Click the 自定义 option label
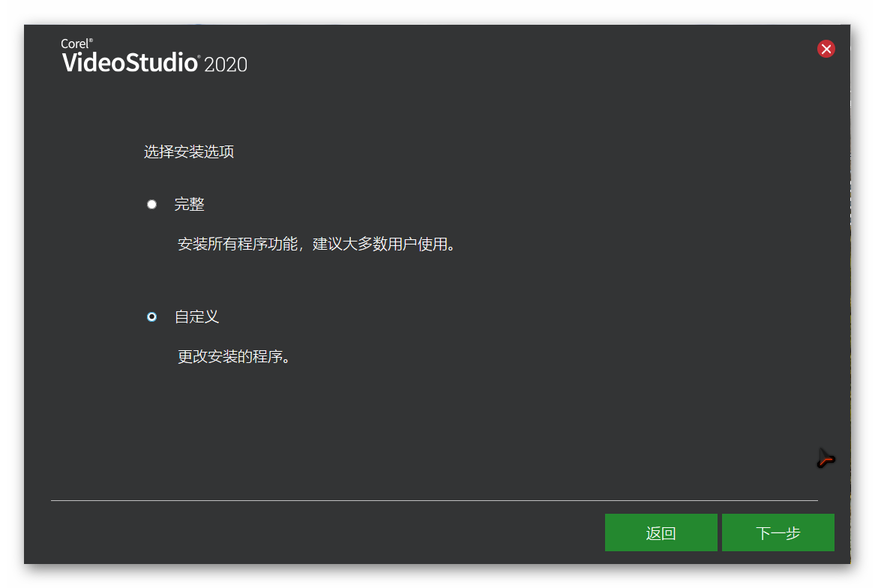The width and height of the screenshot is (875, 588). point(196,317)
